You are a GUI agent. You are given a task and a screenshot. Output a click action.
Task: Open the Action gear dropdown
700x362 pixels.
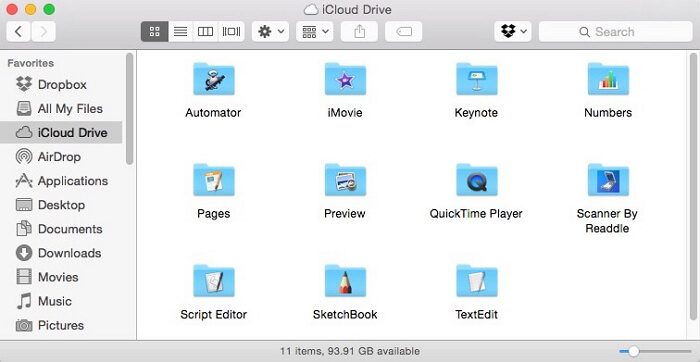270,32
